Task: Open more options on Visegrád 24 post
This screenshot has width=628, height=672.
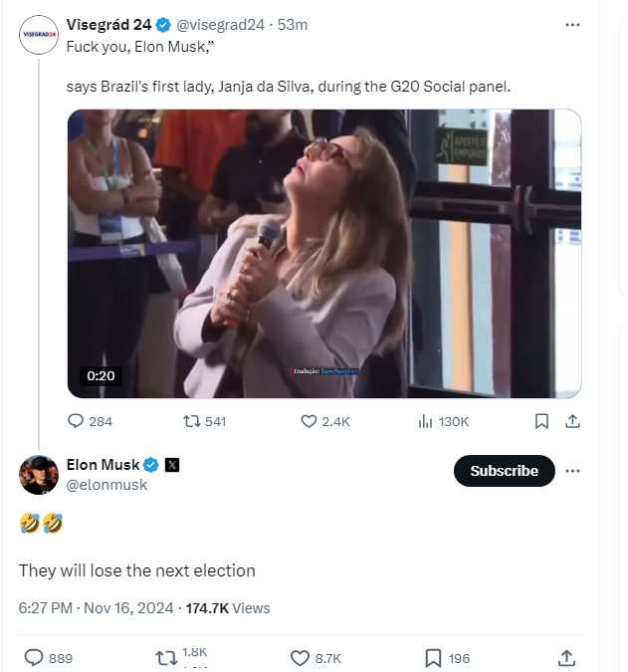Action: pyautogui.click(x=571, y=24)
